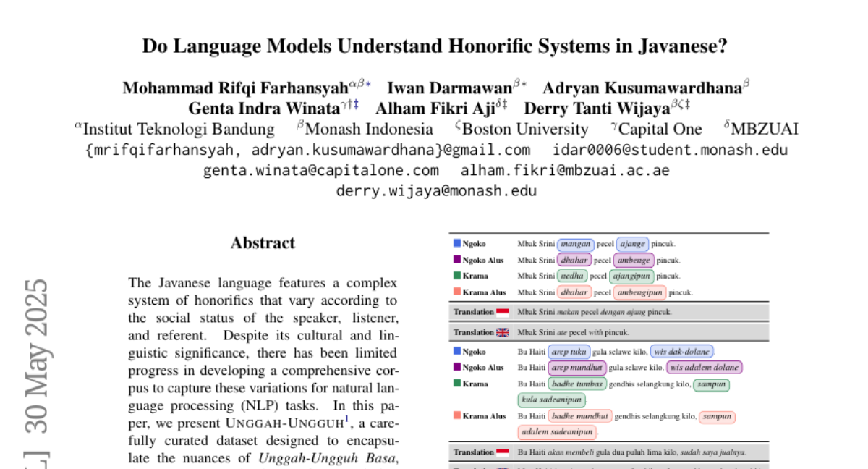Click the salmon square beside Krama Alus in the Bu Haiti example
Screen dimensions: 868x469
pyautogui.click(x=457, y=416)
